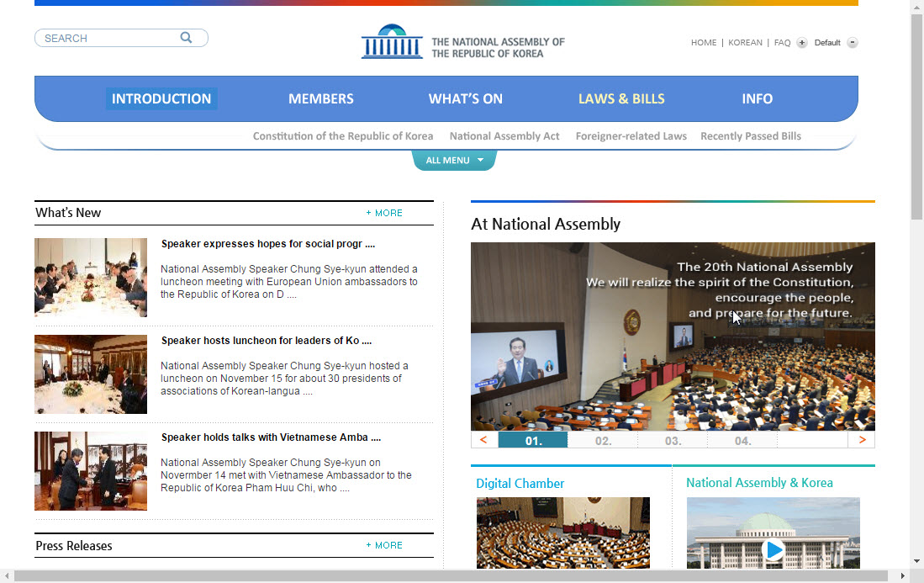This screenshot has width=924, height=583.
Task: Expand the ALL MENU dropdown
Action: tap(454, 160)
